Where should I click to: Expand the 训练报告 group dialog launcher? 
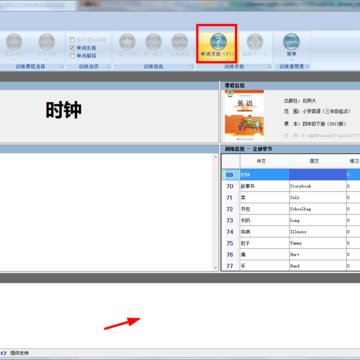point(192,67)
